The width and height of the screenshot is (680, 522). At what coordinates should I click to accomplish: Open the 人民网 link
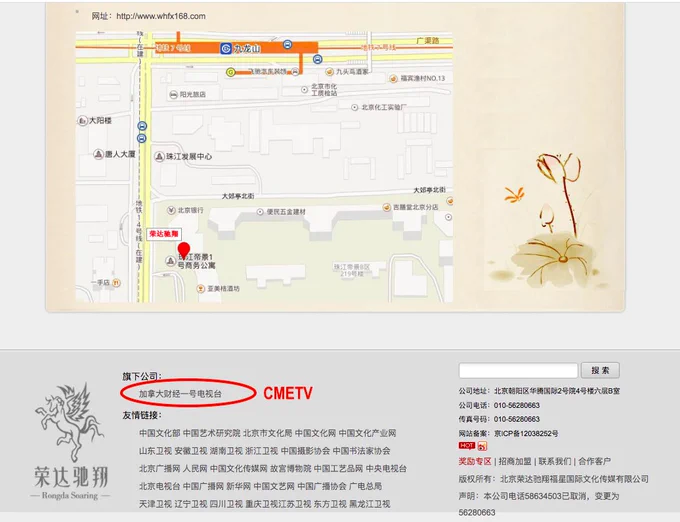[195, 469]
